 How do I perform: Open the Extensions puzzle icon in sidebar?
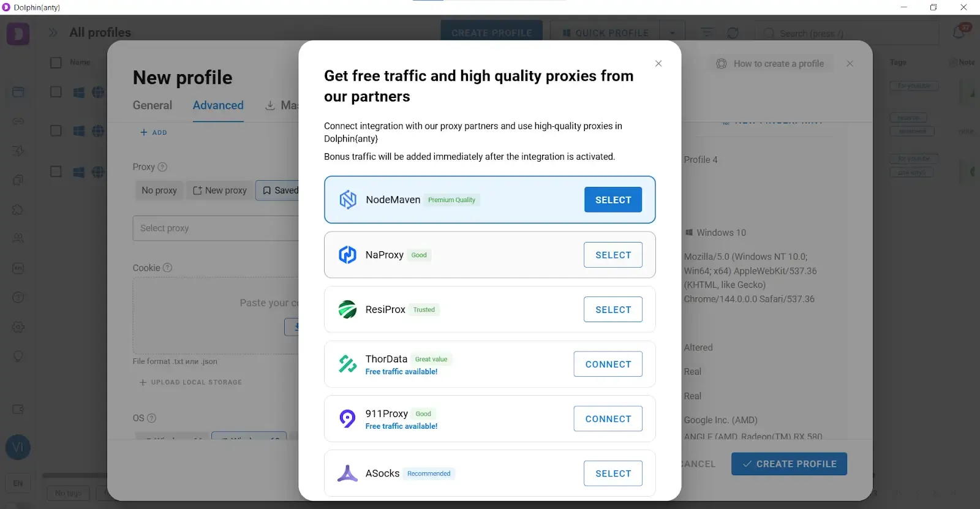pyautogui.click(x=18, y=209)
